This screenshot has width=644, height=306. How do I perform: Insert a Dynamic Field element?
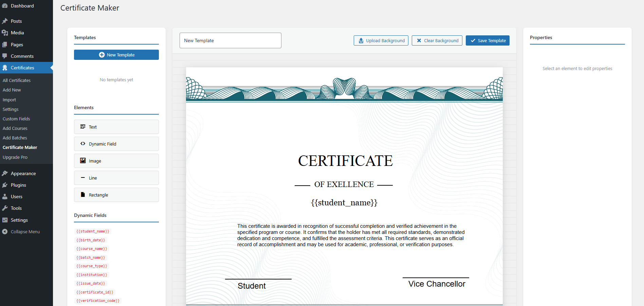click(116, 144)
